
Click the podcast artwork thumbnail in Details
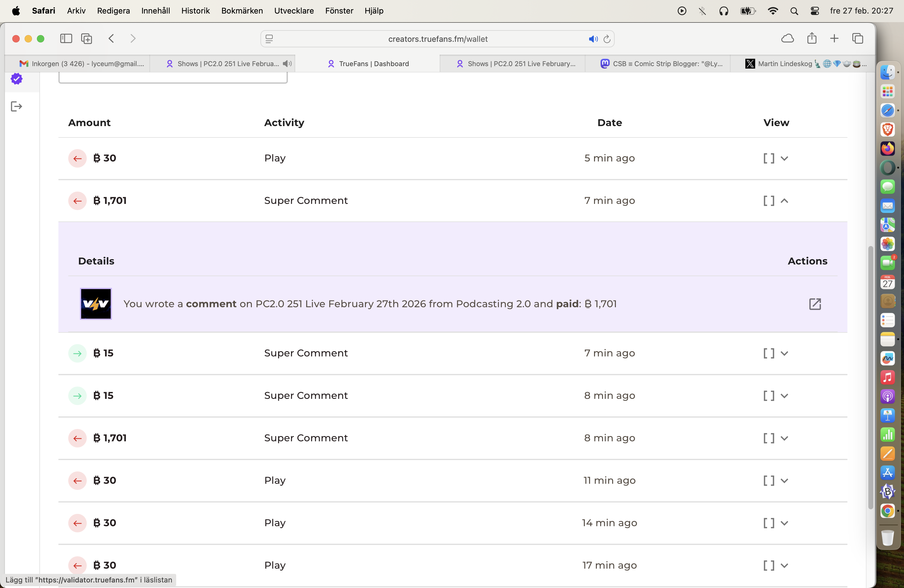click(x=96, y=304)
